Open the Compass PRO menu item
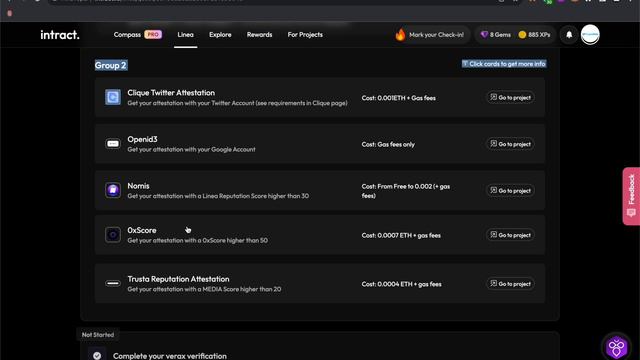The image size is (640, 360). click(x=138, y=35)
